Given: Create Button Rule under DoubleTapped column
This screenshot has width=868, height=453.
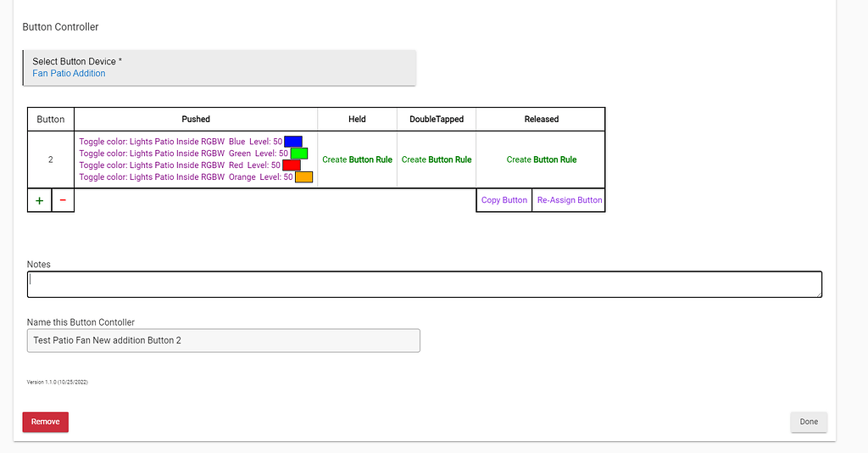Looking at the screenshot, I should pyautogui.click(x=436, y=159).
